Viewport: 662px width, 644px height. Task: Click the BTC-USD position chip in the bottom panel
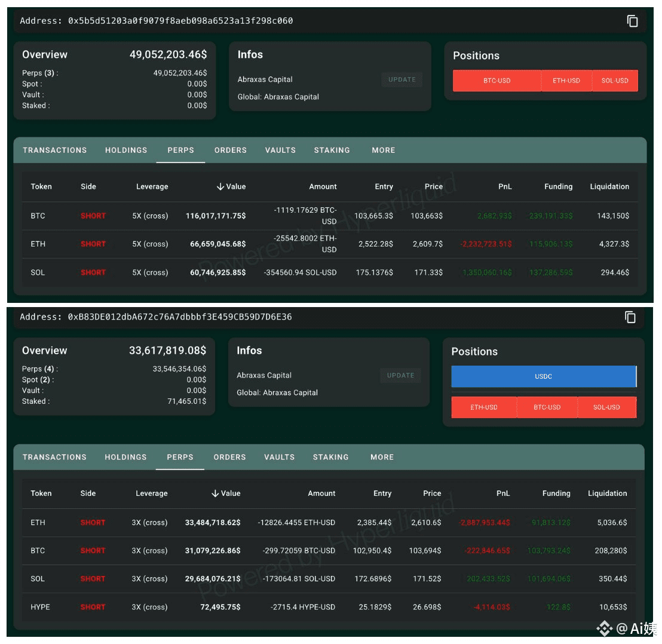(547, 407)
